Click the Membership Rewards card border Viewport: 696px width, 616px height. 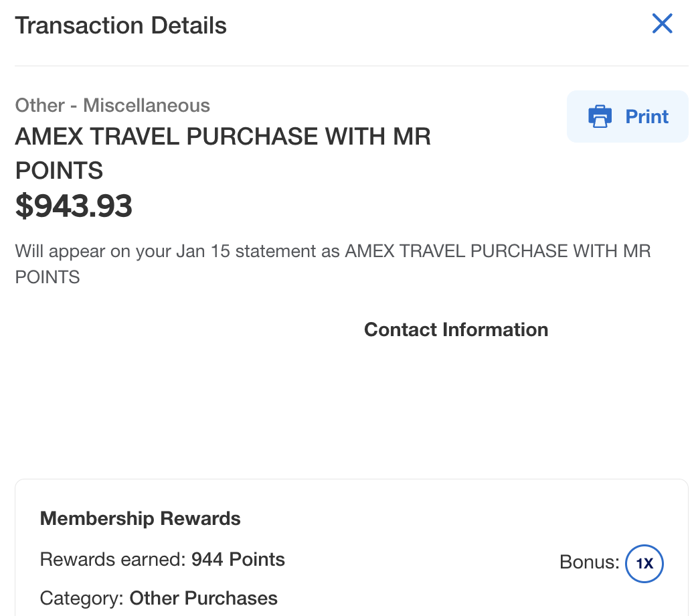351,479
